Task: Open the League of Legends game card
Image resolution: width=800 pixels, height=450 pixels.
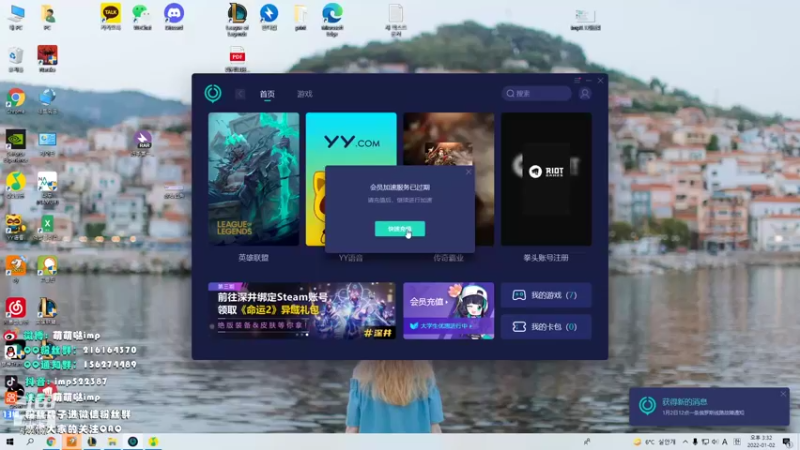Action: pyautogui.click(x=254, y=179)
